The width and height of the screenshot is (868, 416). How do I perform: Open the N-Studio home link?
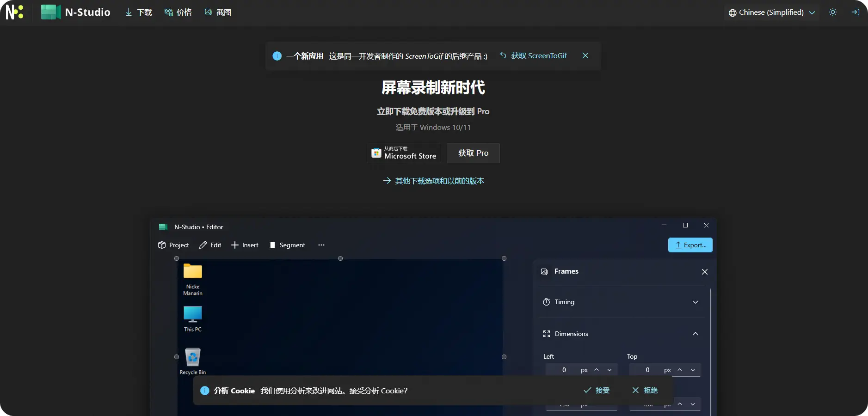point(76,12)
